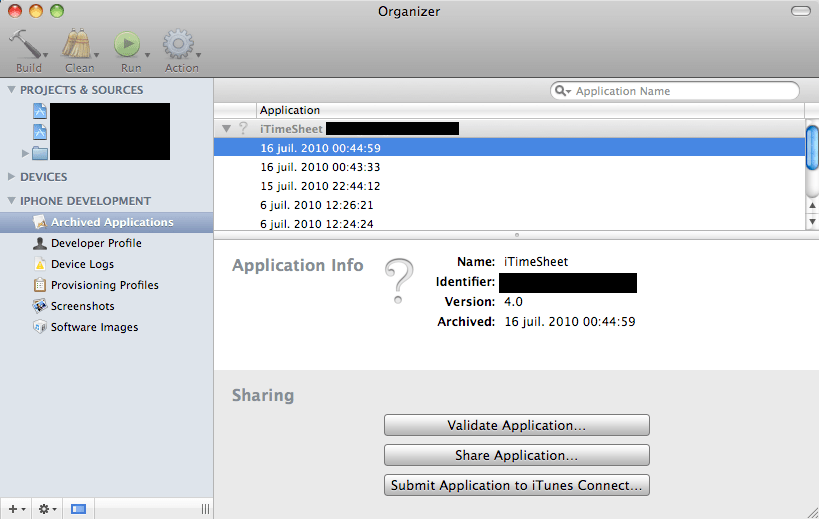The height and width of the screenshot is (519, 819).
Task: Select Provisioning Profiles item
Action: pos(104,285)
